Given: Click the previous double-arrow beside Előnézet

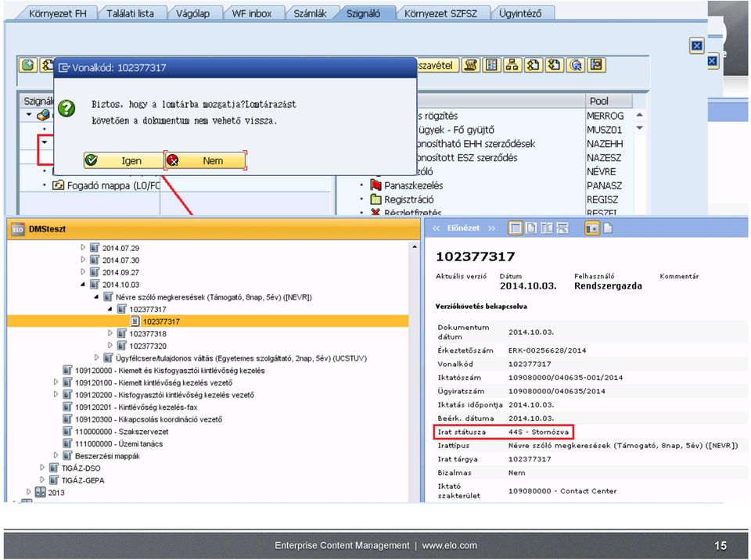Looking at the screenshot, I should pyautogui.click(x=436, y=228).
